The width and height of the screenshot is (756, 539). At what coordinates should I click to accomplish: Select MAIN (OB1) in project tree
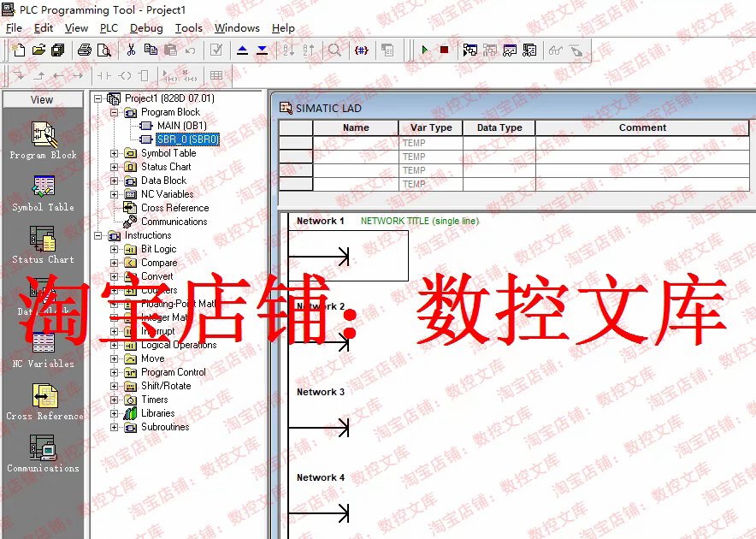[182, 126]
